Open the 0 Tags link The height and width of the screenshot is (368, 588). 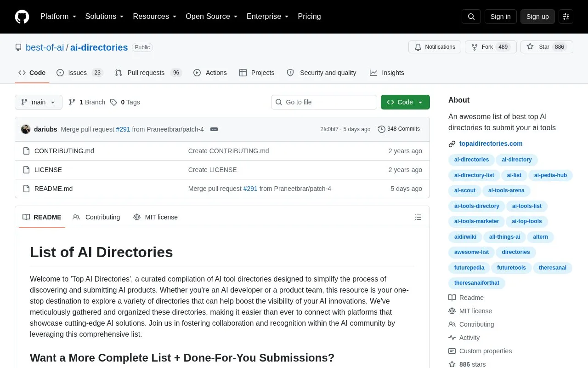pos(125,102)
